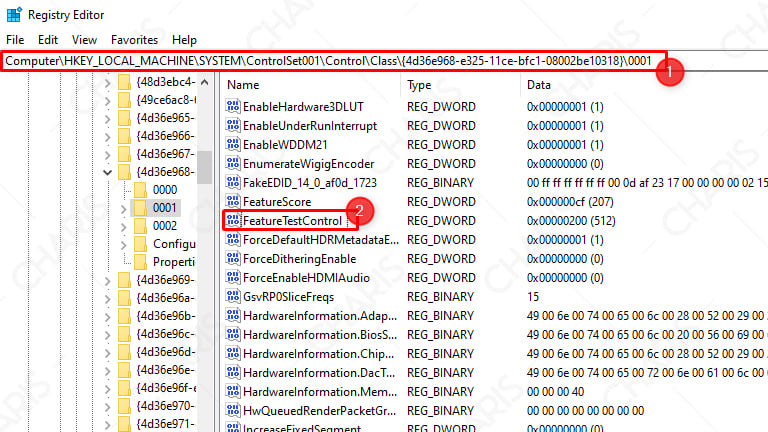Expand the {48d3ebc4- tree key

107,83
